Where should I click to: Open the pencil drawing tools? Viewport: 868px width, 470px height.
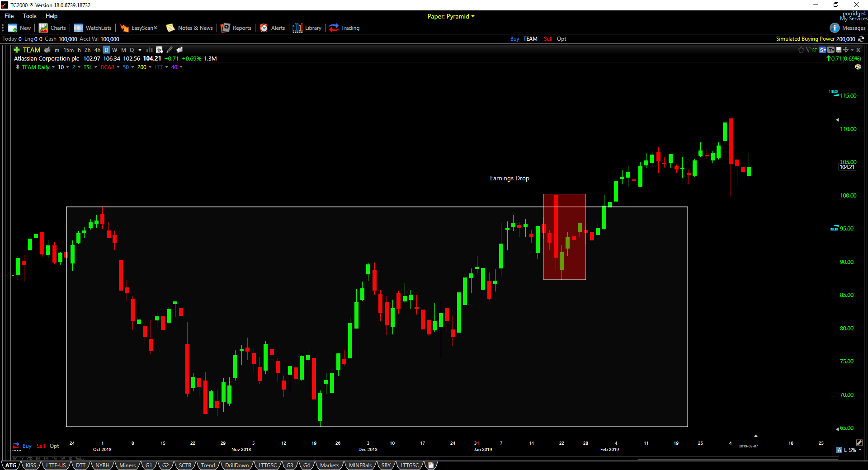click(170, 50)
